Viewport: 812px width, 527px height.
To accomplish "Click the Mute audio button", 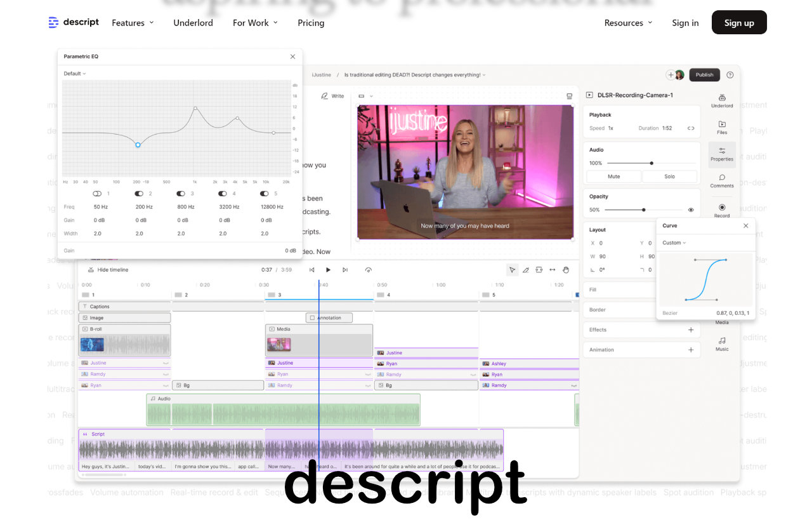I will coord(613,177).
